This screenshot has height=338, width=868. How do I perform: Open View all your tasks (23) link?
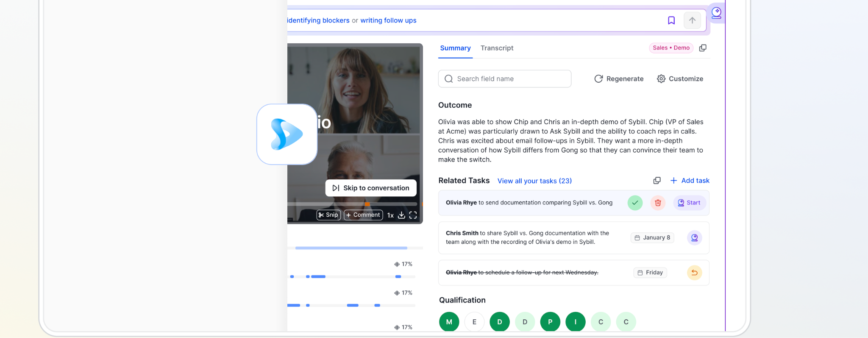pyautogui.click(x=534, y=181)
